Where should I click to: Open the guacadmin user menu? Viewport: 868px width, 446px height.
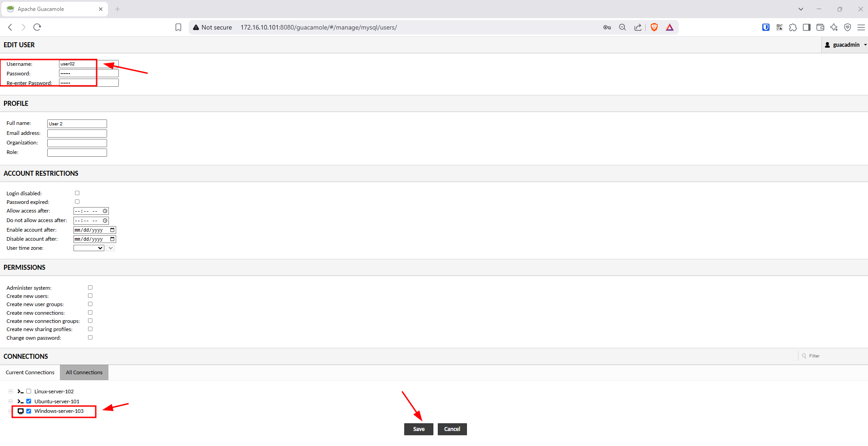845,45
